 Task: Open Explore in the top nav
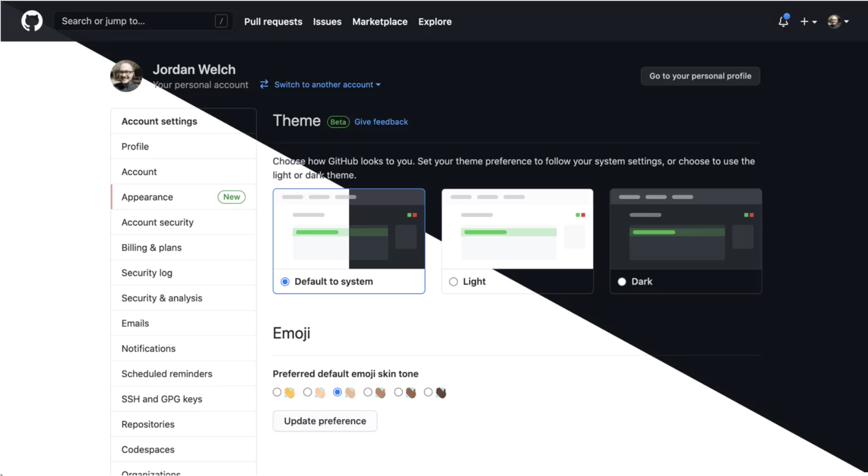[435, 21]
